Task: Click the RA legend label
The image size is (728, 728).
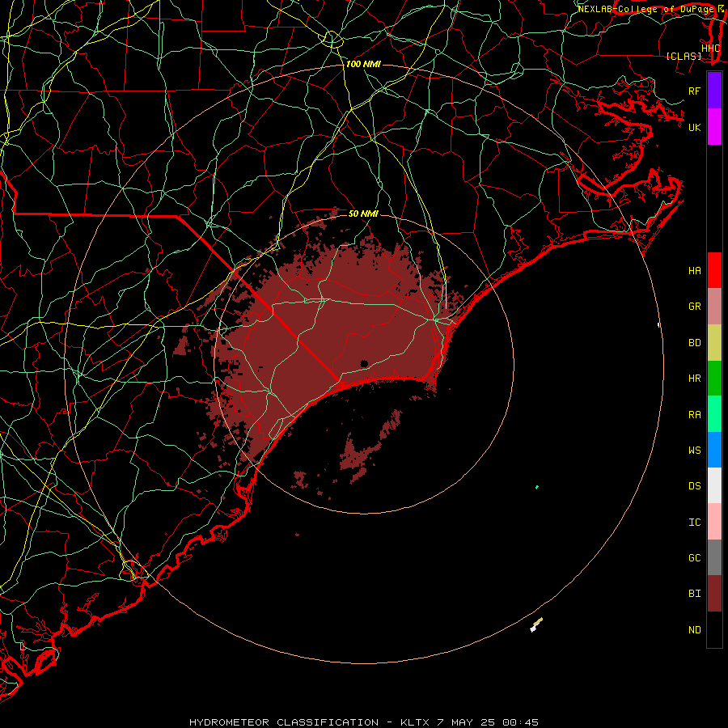Action: pos(695,415)
